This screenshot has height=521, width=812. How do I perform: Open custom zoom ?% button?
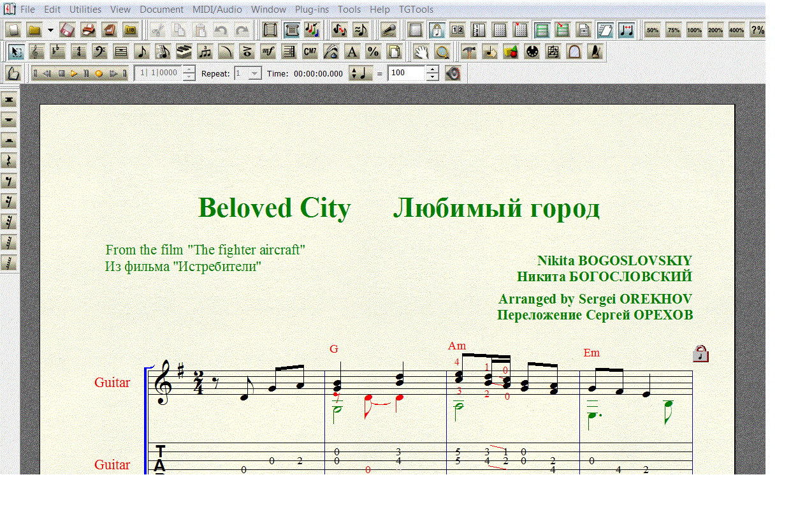point(757,30)
